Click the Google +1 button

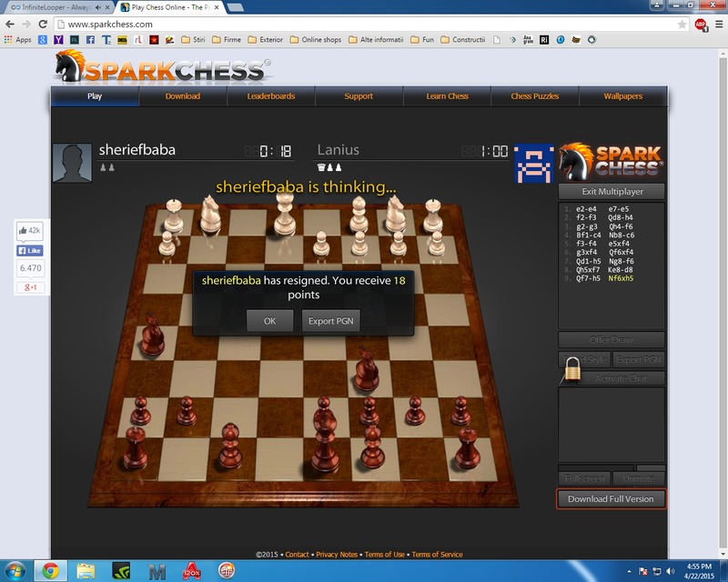click(x=30, y=287)
